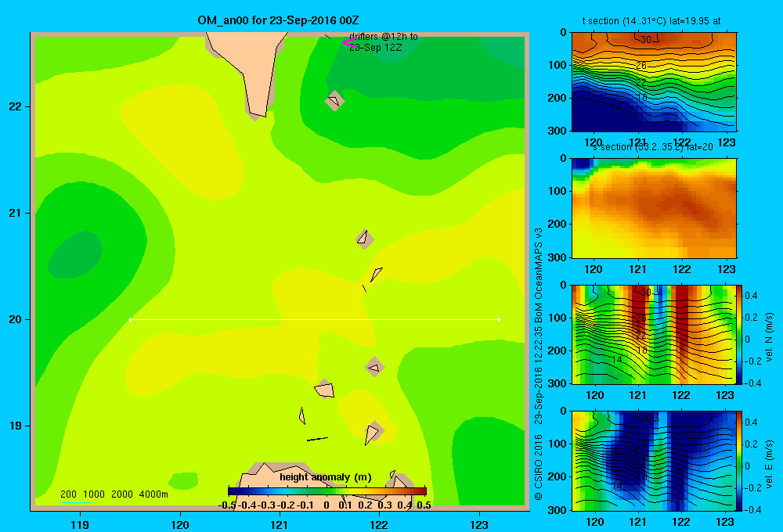Click the 'drifters @12h to 23-Sep 12Z' label
The image size is (783, 532).
(x=384, y=42)
